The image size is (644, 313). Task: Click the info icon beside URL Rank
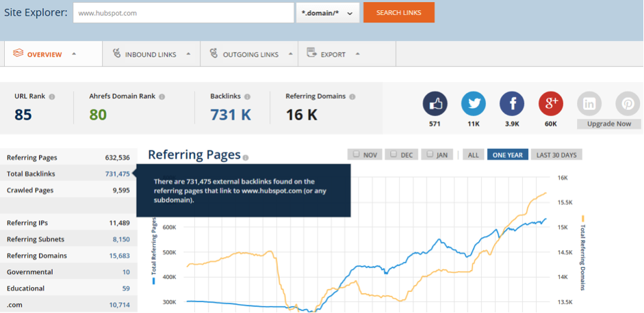point(52,96)
